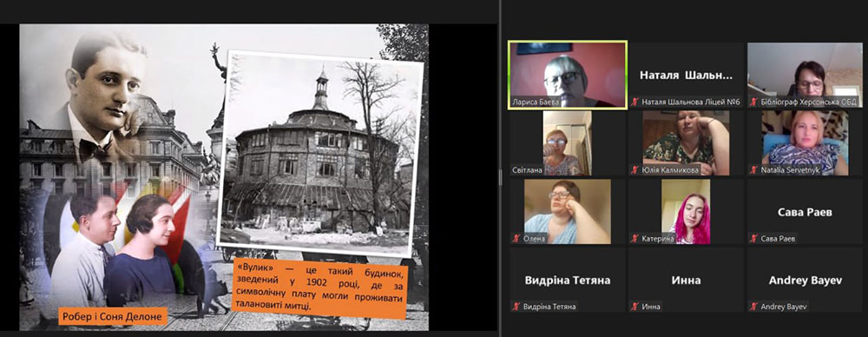The width and height of the screenshot is (868, 337).
Task: Click muted mic icon on Andrey Bayev label
Action: pos(754,307)
